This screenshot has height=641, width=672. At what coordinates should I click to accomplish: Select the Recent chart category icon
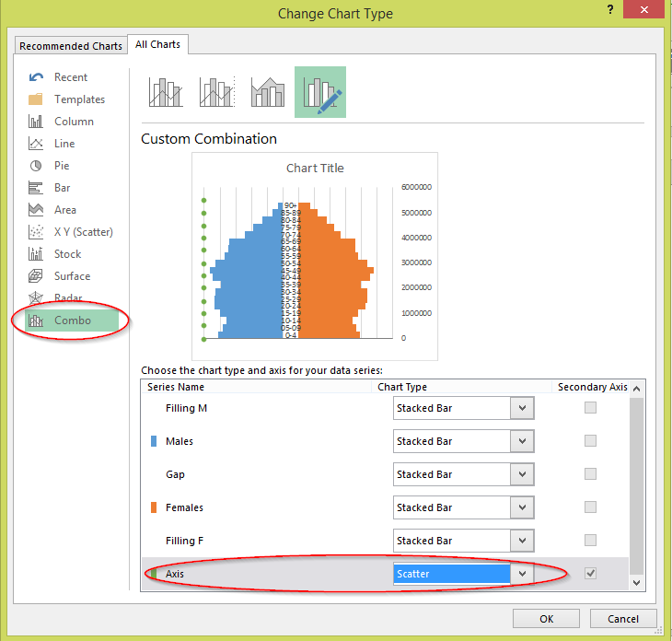(36, 77)
